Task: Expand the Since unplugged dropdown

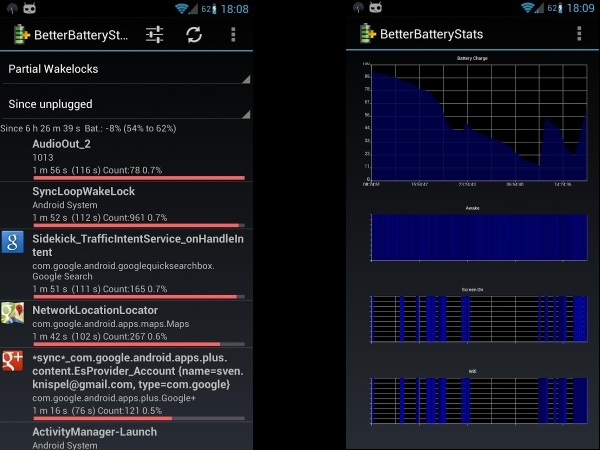Action: [126, 103]
